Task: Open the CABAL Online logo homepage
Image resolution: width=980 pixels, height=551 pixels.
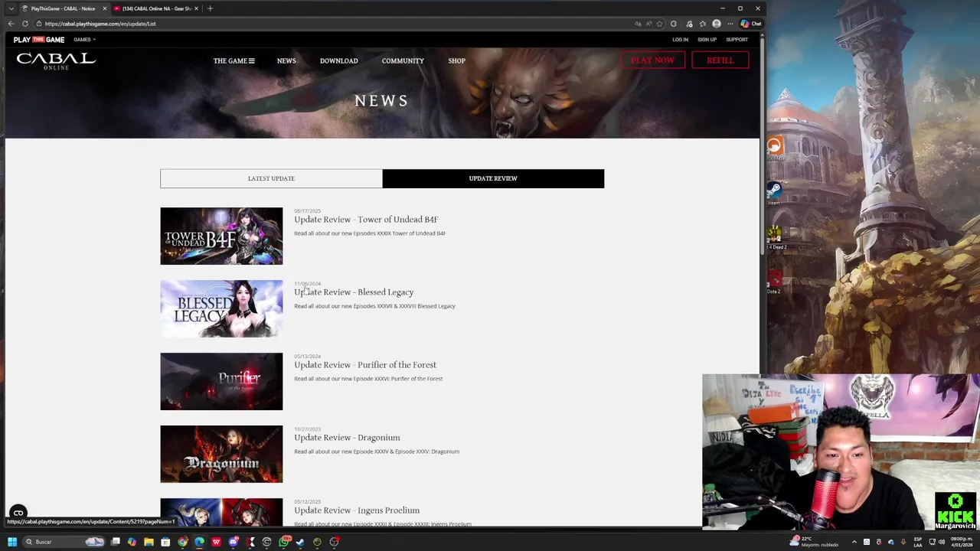Action: (x=56, y=61)
